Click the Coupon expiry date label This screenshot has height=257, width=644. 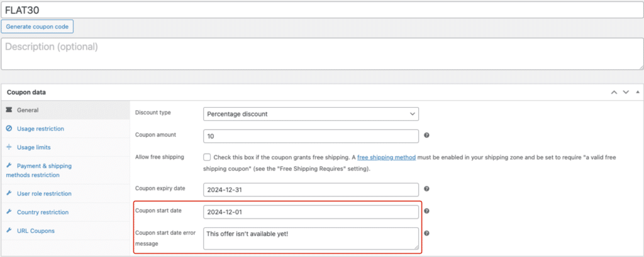tap(160, 188)
